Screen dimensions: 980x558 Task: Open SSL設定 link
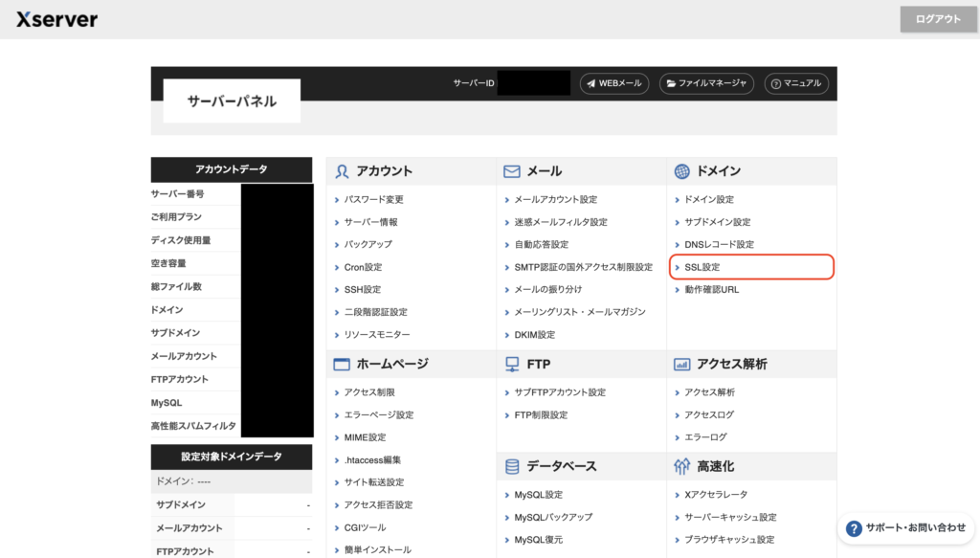702,267
